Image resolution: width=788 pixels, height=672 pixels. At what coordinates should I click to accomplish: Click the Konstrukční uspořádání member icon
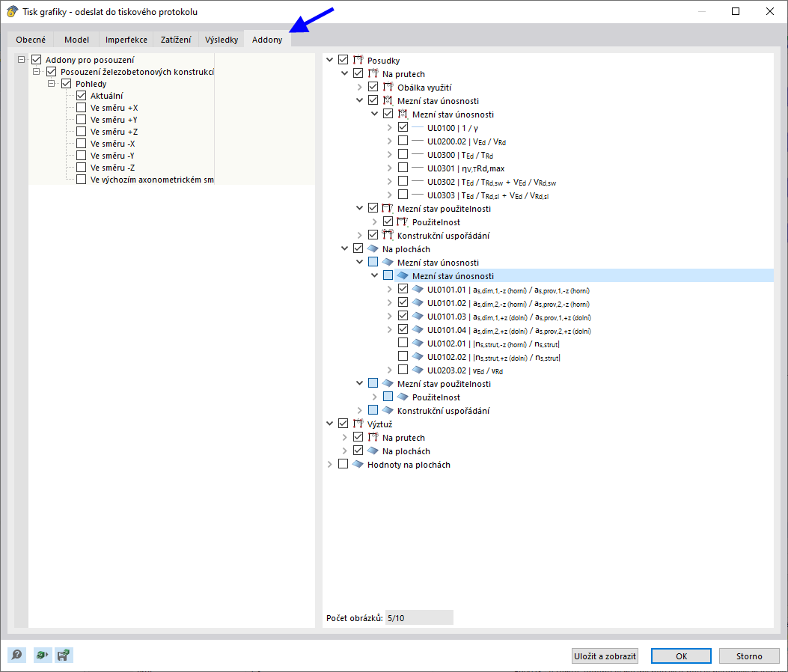[388, 235]
